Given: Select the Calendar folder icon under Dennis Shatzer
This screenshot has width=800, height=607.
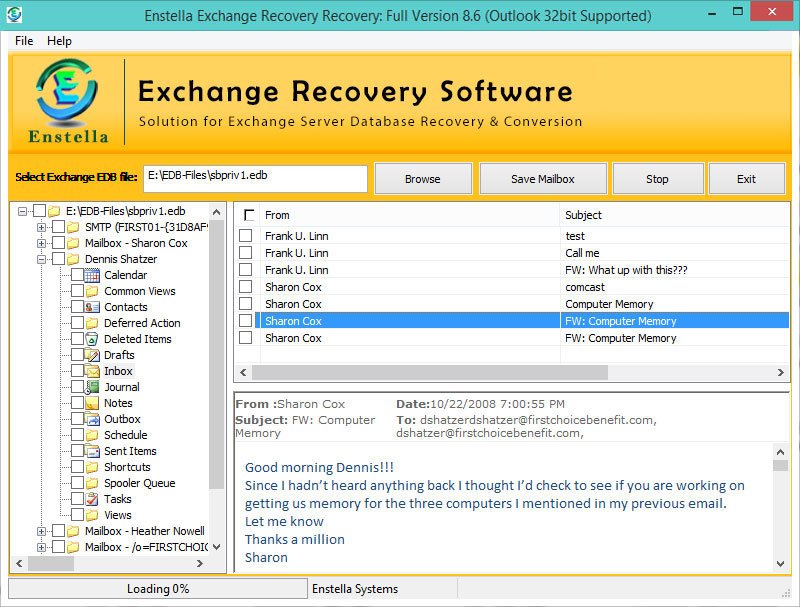Looking at the screenshot, I should 90,275.
